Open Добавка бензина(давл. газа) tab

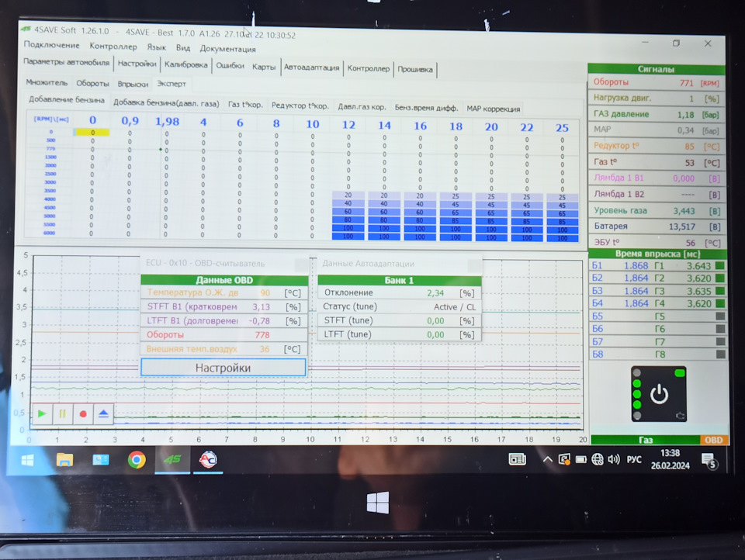[166, 102]
